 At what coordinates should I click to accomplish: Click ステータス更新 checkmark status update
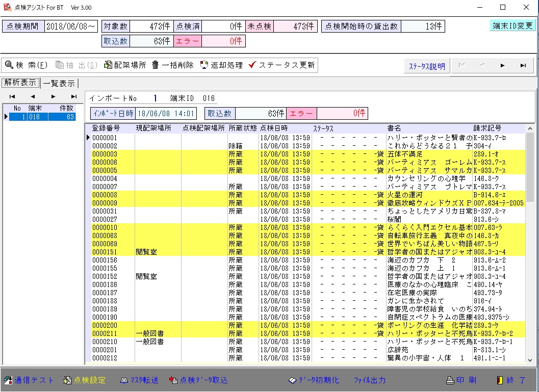[281, 65]
